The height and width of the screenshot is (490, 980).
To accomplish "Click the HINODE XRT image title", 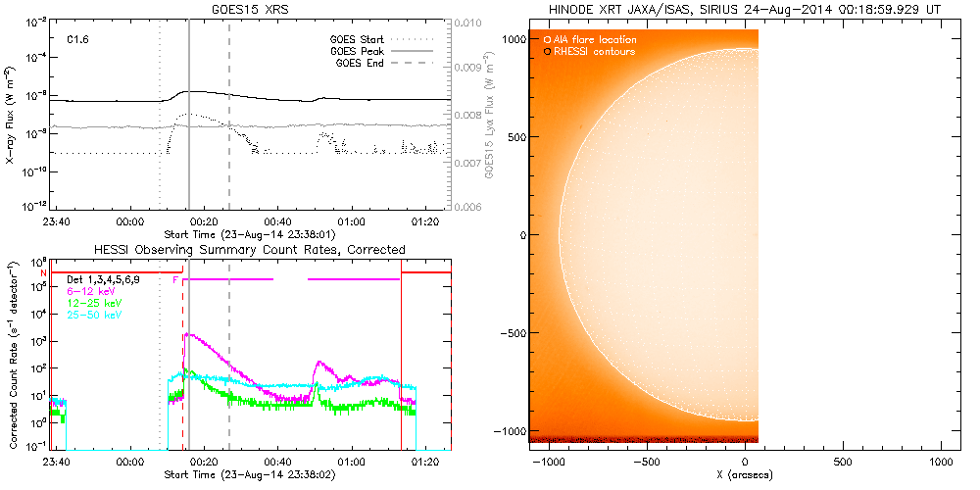I will click(746, 9).
